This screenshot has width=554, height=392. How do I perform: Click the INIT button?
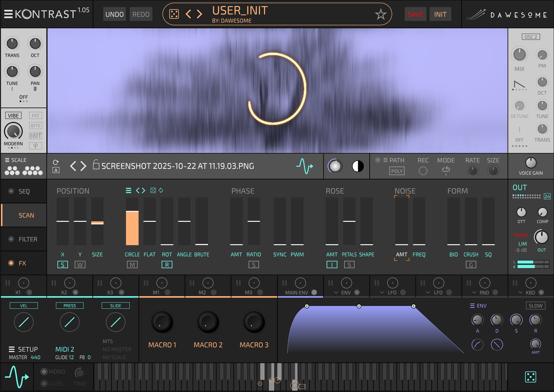tap(440, 14)
